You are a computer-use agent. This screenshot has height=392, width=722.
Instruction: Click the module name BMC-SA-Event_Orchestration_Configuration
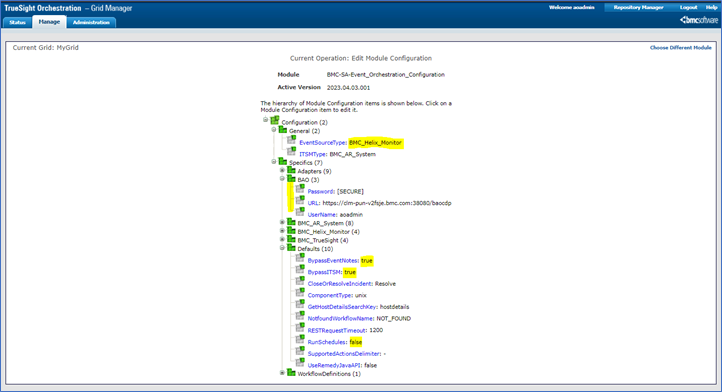click(385, 75)
